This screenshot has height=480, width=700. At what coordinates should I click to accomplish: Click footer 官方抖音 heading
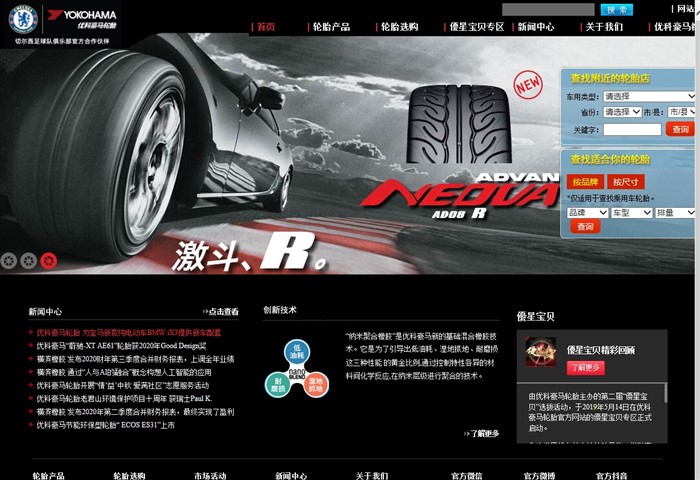point(612,476)
